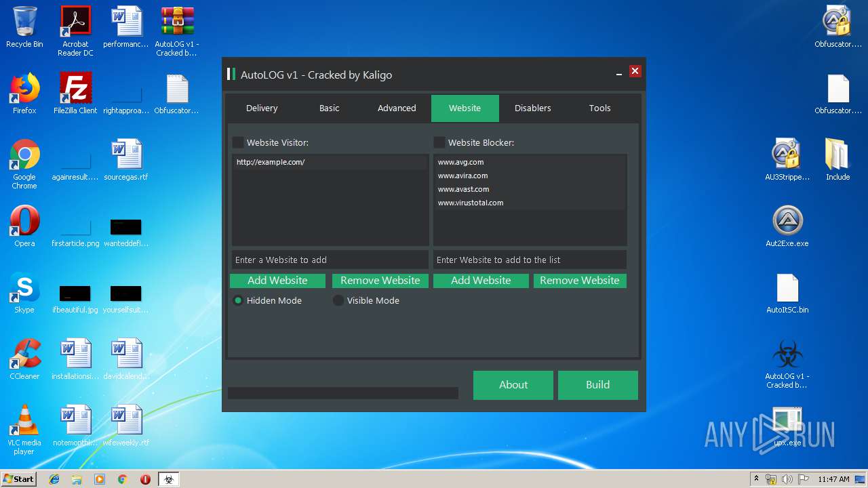
Task: Open Aut2Exe.exe desktop icon
Action: coord(787,226)
